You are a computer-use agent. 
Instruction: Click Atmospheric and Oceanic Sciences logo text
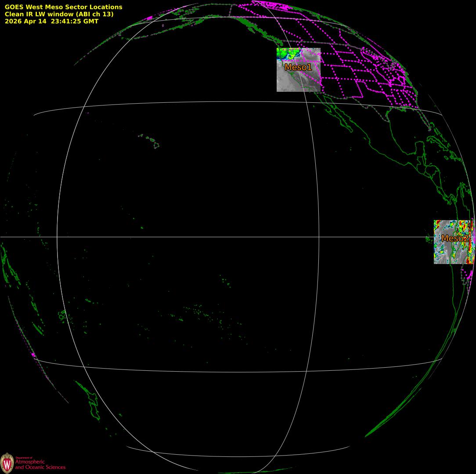coord(40,463)
